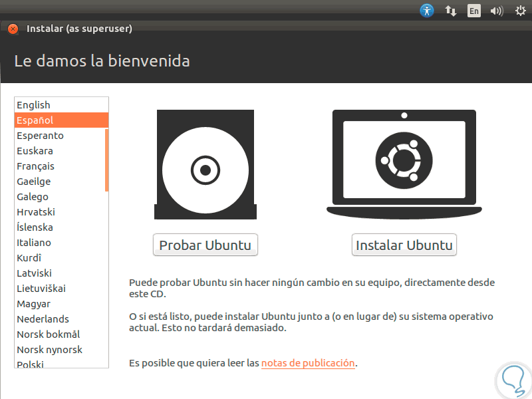Click the language list orange scrollbar handle
The image size is (532, 399).
point(107,160)
